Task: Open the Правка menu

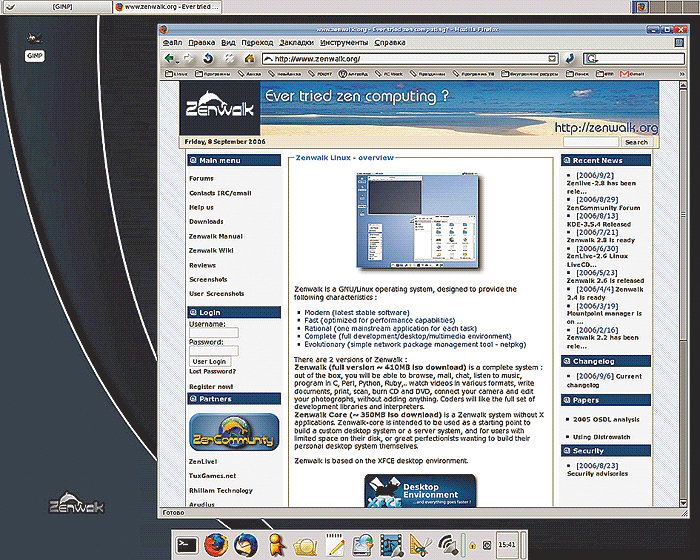Action: (x=201, y=42)
